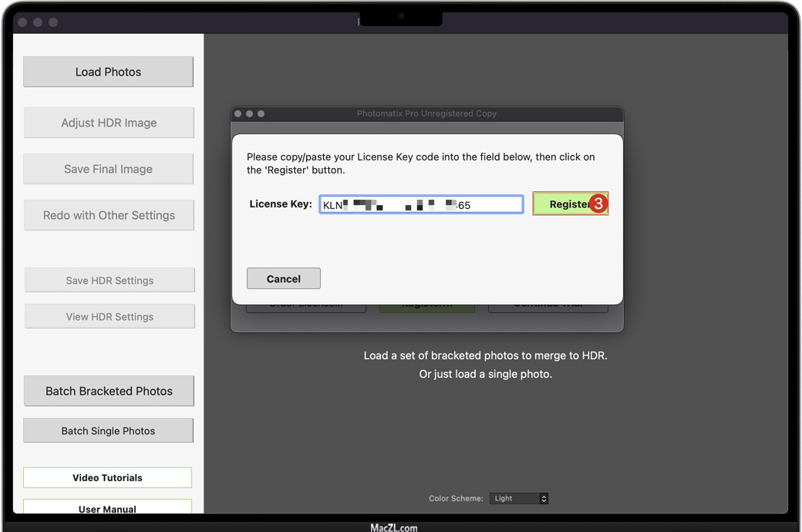The width and height of the screenshot is (802, 532).
Task: Open the Video Tutorials link
Action: coord(107,478)
